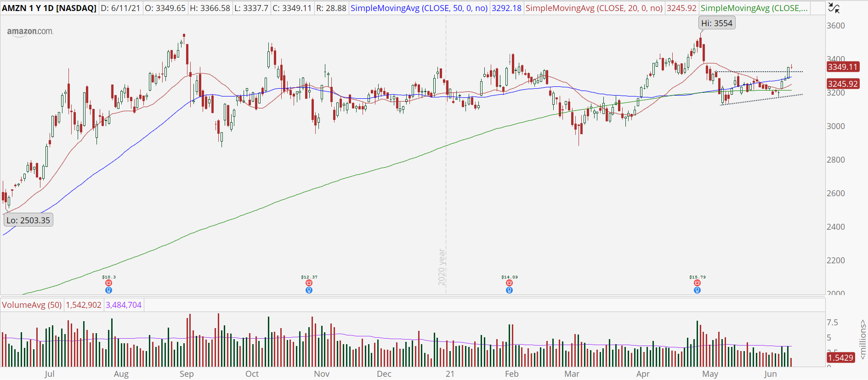This screenshot has width=868, height=380.
Task: Click the 2800 price axis label
Action: 836,160
